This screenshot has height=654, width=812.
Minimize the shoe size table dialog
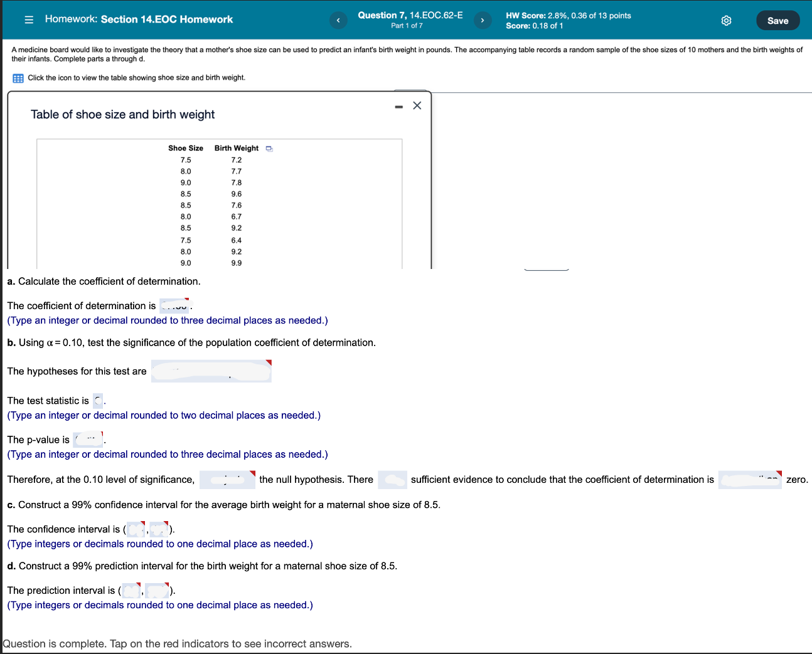pos(398,106)
